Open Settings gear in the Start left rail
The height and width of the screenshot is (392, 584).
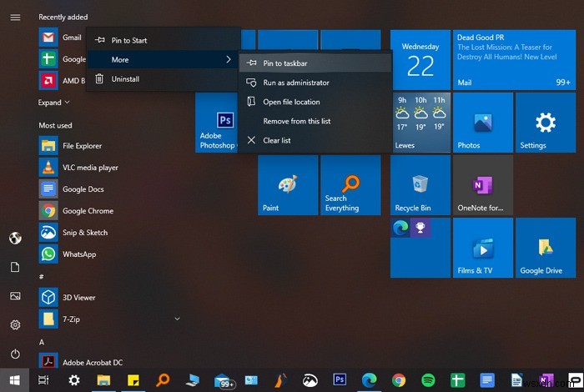pyautogui.click(x=15, y=325)
